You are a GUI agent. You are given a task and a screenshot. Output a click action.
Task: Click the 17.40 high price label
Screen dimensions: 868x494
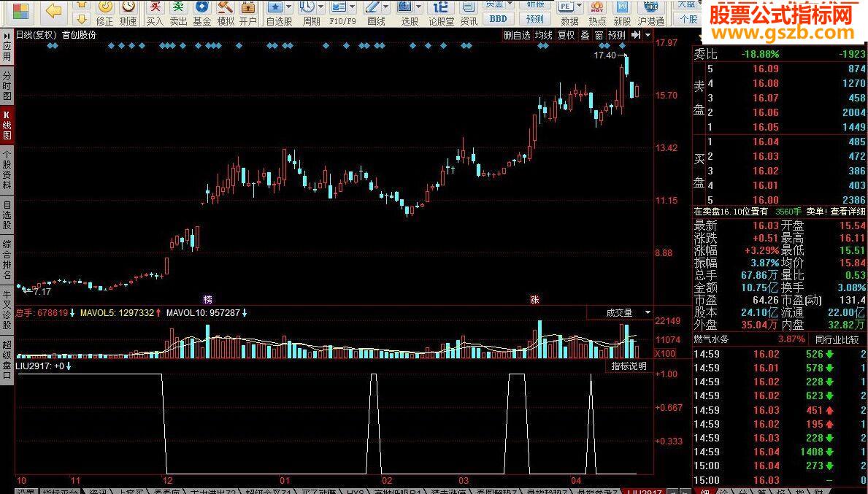(x=604, y=55)
